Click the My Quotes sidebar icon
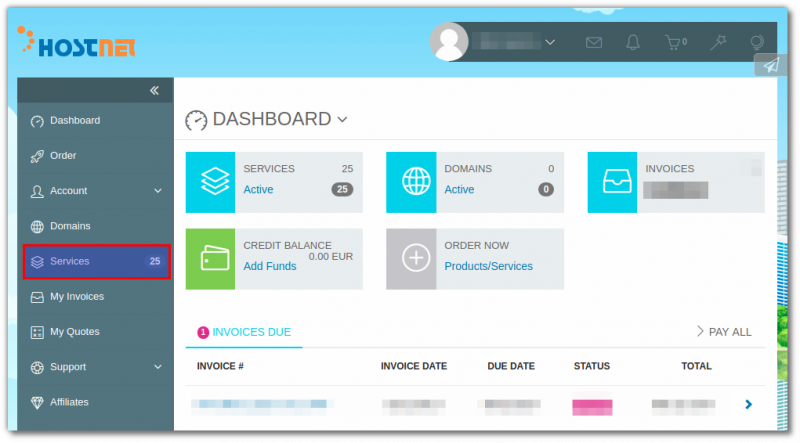This screenshot has width=800, height=443. pos(37,332)
